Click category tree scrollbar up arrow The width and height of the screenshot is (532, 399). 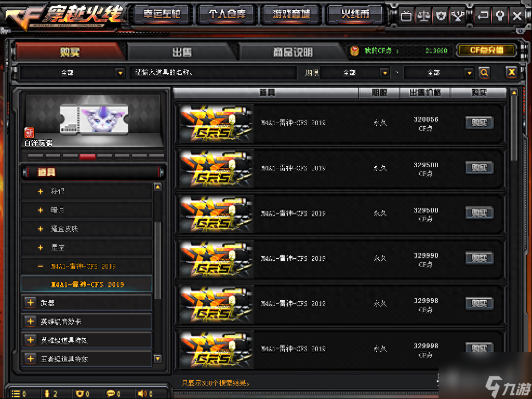coord(157,187)
